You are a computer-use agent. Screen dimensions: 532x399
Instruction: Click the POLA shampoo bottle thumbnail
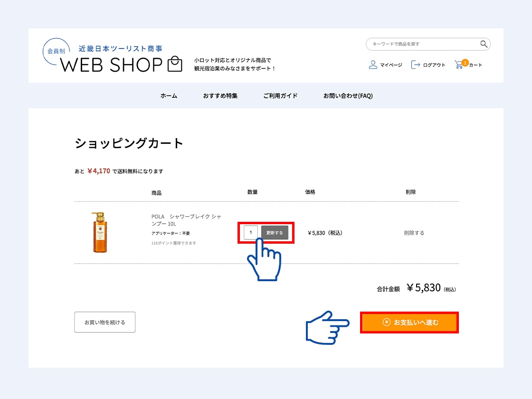coord(99,232)
